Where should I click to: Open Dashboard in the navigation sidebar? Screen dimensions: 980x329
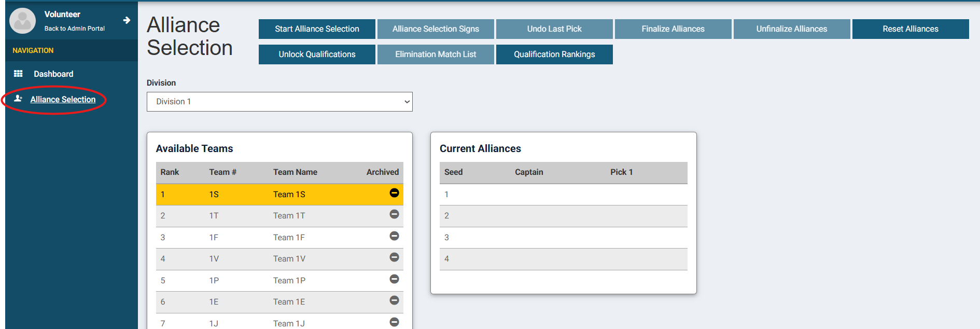coord(53,74)
